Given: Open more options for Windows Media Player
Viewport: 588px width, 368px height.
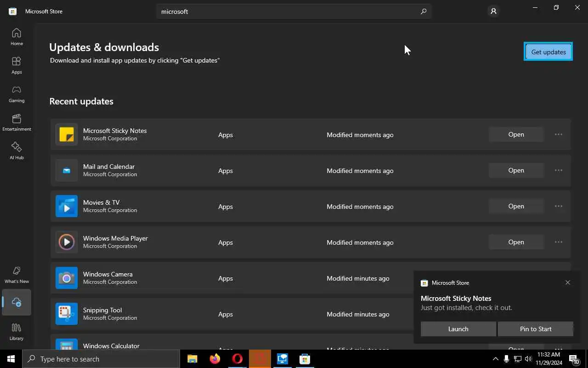Looking at the screenshot, I should coord(559,242).
